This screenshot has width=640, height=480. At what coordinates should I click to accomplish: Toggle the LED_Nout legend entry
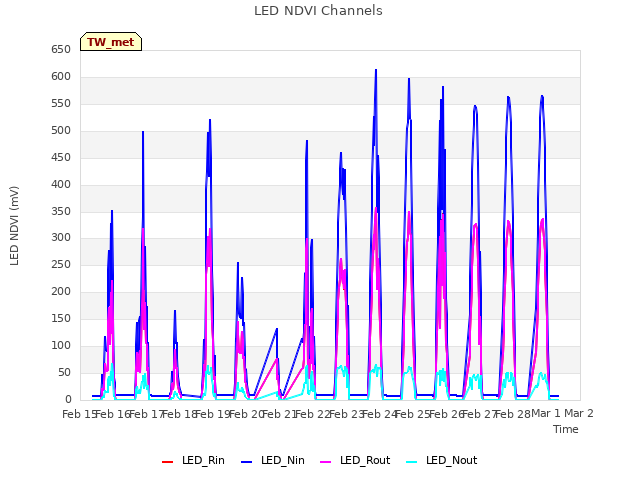point(442,461)
